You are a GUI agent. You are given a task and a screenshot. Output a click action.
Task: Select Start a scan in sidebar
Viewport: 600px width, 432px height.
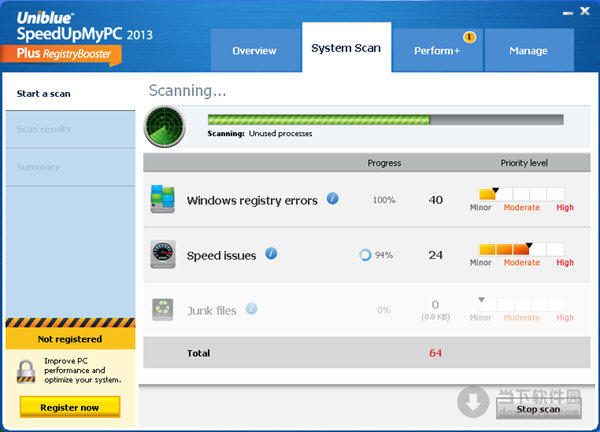[70, 94]
